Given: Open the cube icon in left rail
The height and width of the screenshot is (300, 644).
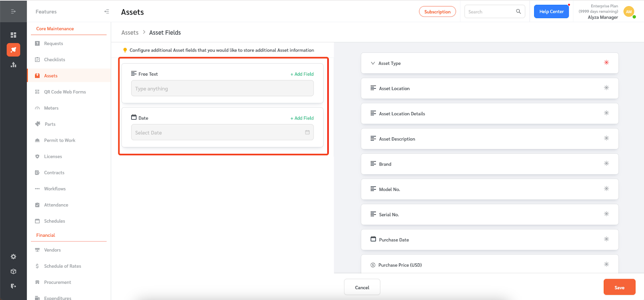Looking at the screenshot, I should pos(13,271).
